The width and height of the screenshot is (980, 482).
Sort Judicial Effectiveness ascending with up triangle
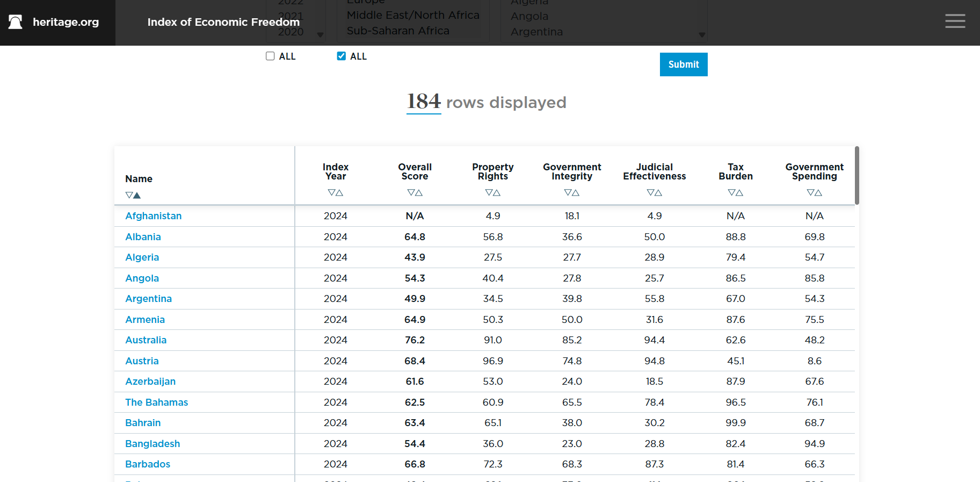(x=658, y=192)
